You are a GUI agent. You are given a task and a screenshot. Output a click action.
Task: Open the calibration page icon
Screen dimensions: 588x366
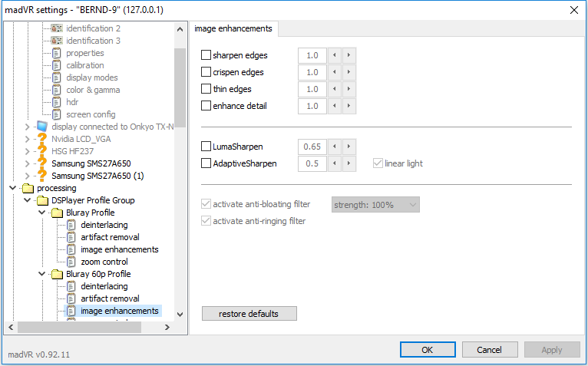coord(56,65)
